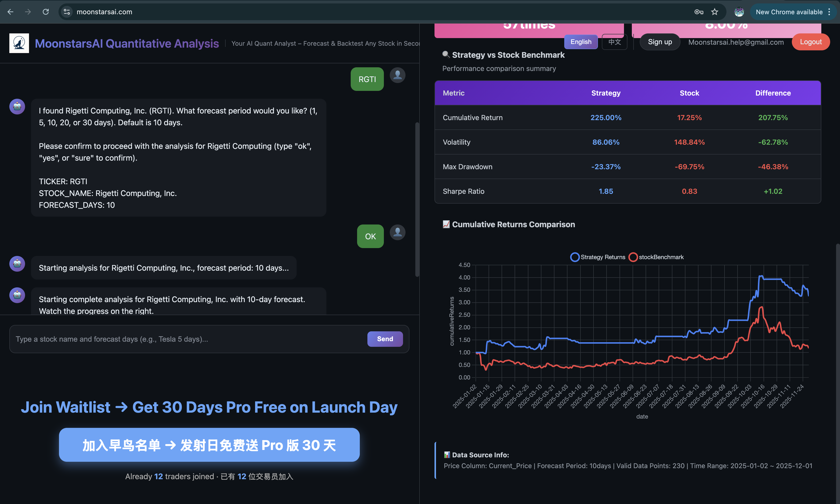Click the Strategy column header
The width and height of the screenshot is (840, 504).
[x=606, y=93]
